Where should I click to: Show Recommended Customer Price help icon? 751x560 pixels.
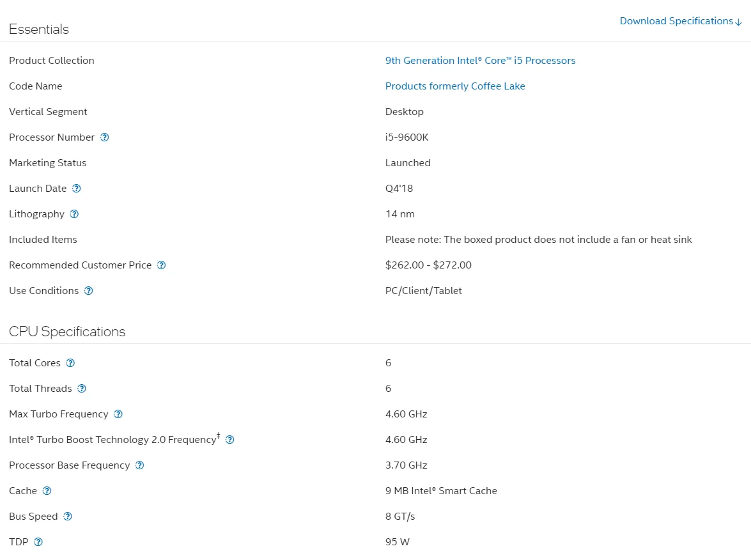pos(162,265)
